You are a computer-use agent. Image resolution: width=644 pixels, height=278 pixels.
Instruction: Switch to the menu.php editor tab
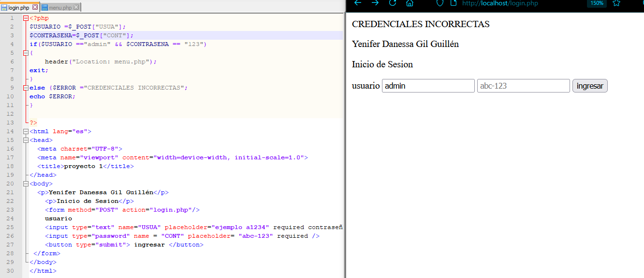(x=60, y=8)
